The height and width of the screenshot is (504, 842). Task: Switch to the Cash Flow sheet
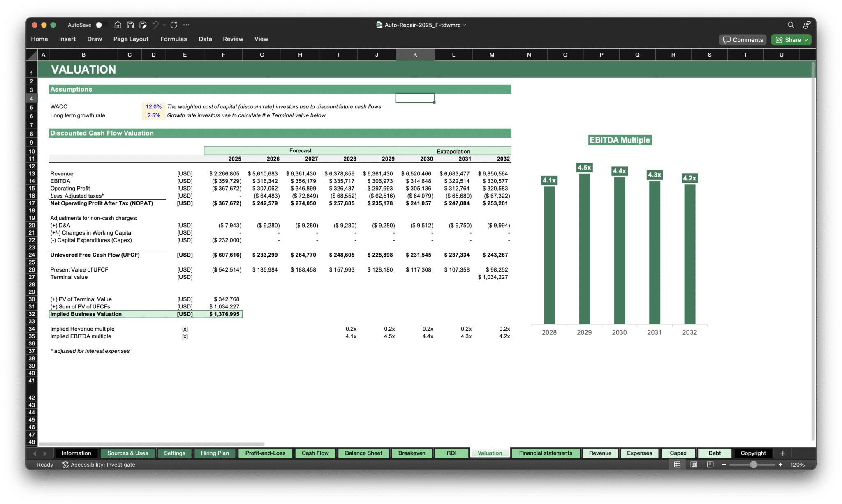point(315,453)
